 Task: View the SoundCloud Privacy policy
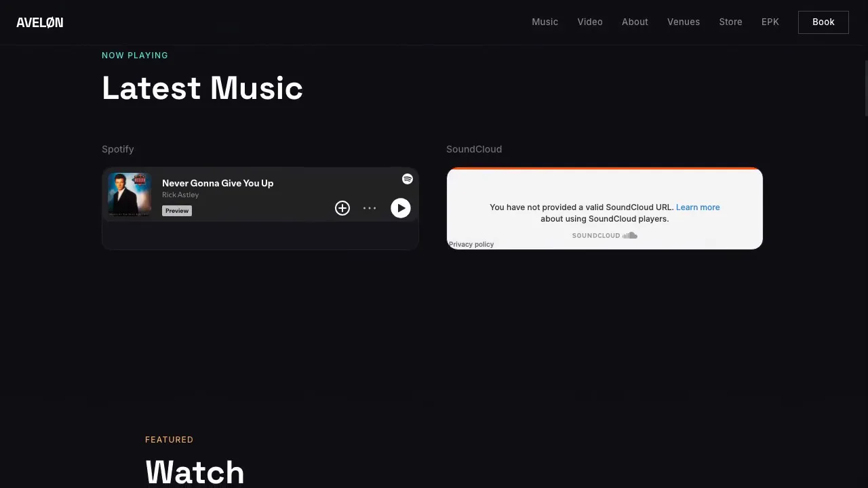tap(471, 244)
